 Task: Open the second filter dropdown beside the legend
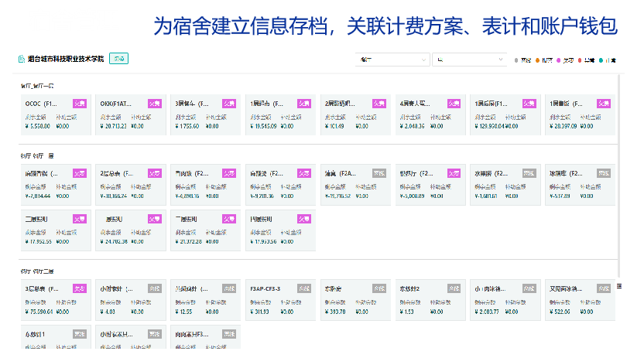tap(469, 60)
